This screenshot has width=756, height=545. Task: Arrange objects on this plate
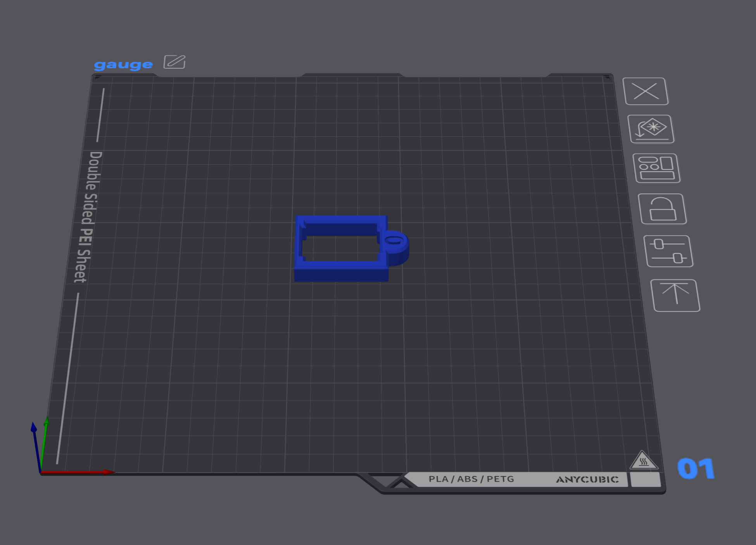(x=656, y=168)
